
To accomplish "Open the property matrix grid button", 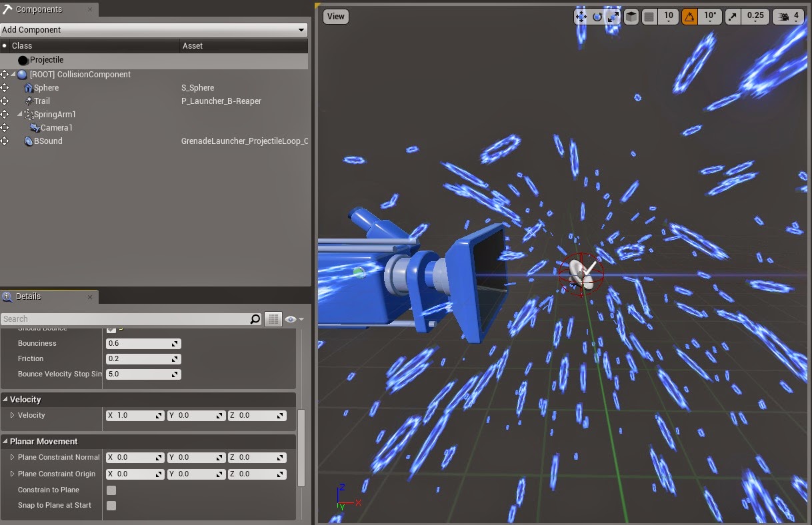I will [273, 319].
